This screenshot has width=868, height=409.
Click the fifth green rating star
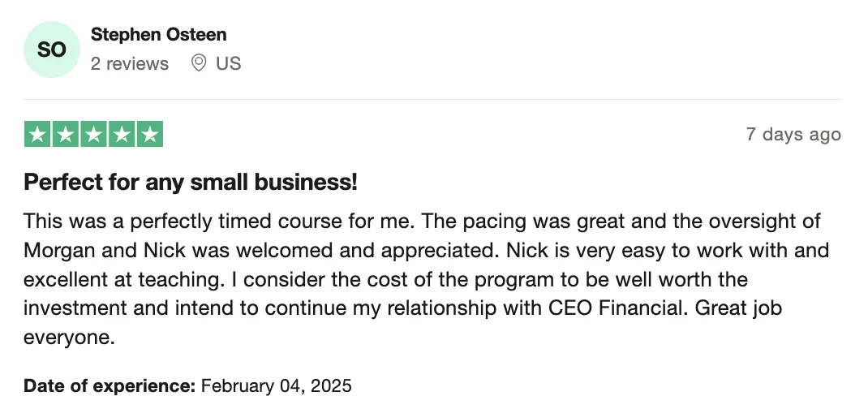pyautogui.click(x=150, y=135)
